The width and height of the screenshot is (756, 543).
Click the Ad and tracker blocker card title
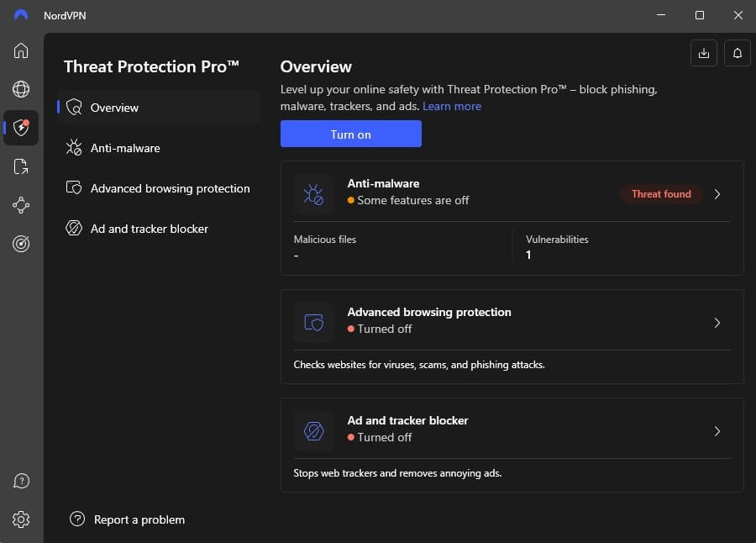pyautogui.click(x=408, y=420)
